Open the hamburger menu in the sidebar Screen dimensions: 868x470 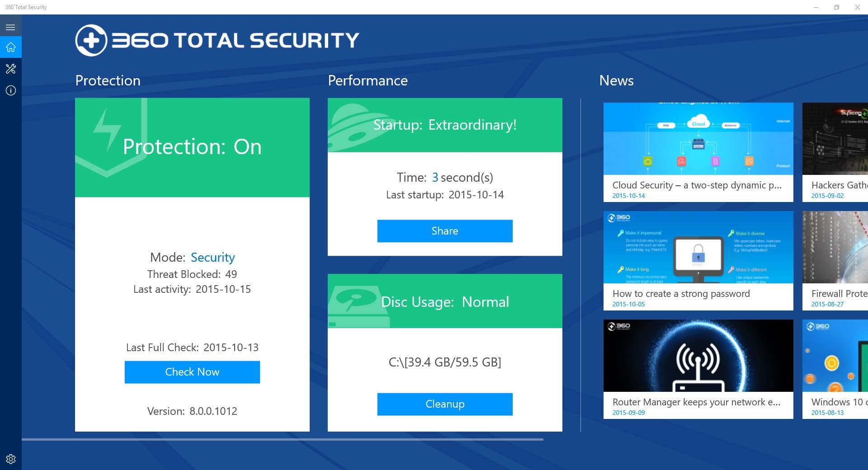tap(10, 26)
